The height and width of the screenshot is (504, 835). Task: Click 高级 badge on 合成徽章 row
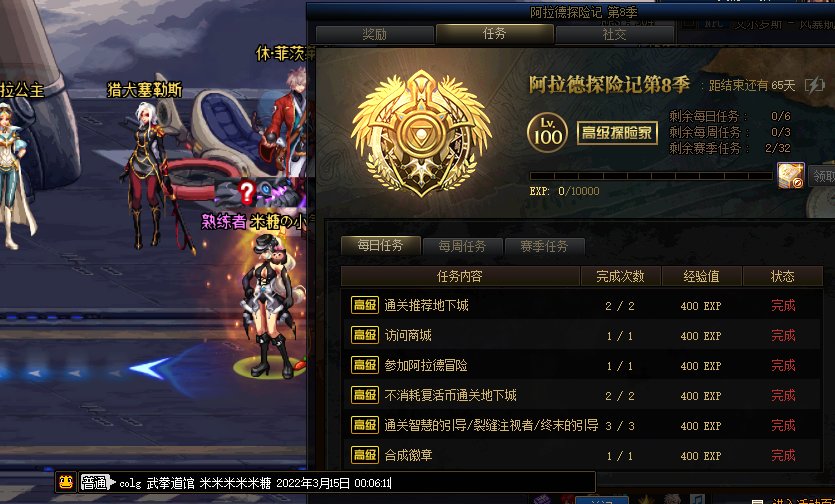(365, 455)
